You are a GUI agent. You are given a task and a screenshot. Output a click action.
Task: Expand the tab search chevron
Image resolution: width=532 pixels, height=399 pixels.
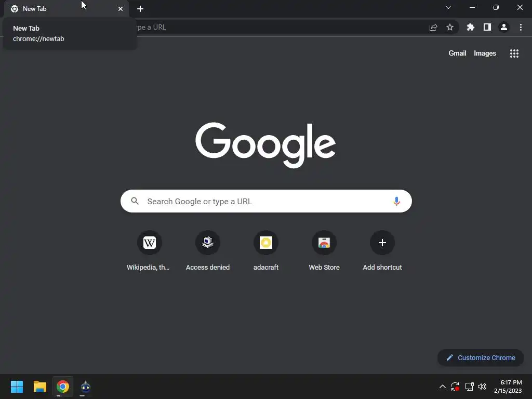[448, 7]
